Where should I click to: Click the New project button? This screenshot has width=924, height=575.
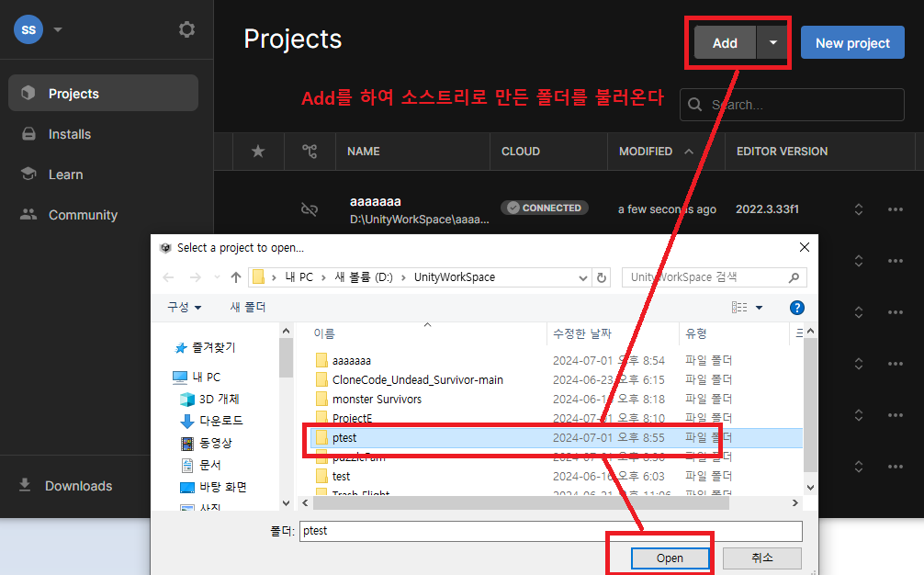click(852, 43)
